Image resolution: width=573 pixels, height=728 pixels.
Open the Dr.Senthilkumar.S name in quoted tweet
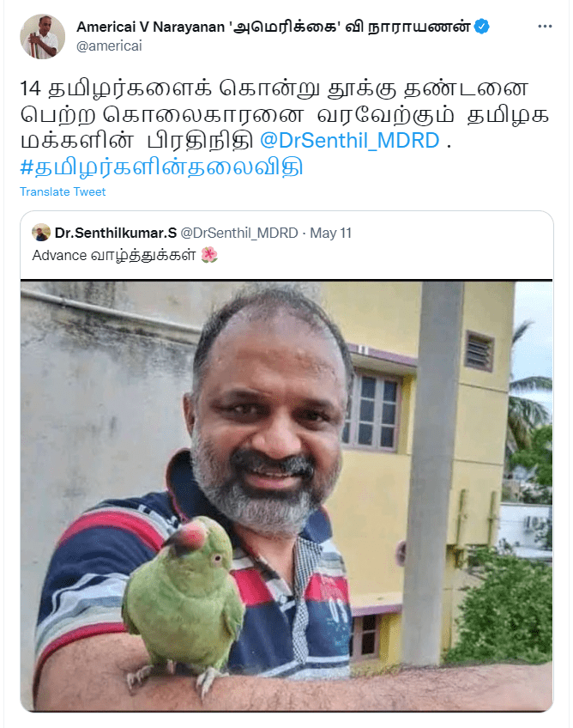(116, 233)
